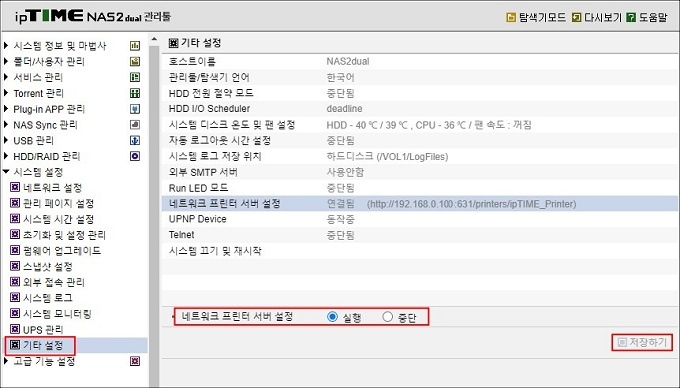Expand the 폴더/사용자 관리 menu arrow

coord(6,61)
